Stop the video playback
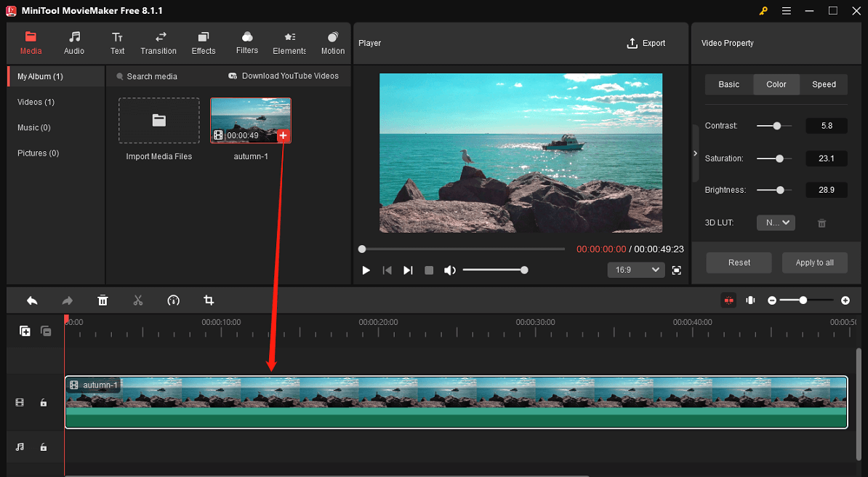Image resolution: width=868 pixels, height=477 pixels. [x=429, y=270]
